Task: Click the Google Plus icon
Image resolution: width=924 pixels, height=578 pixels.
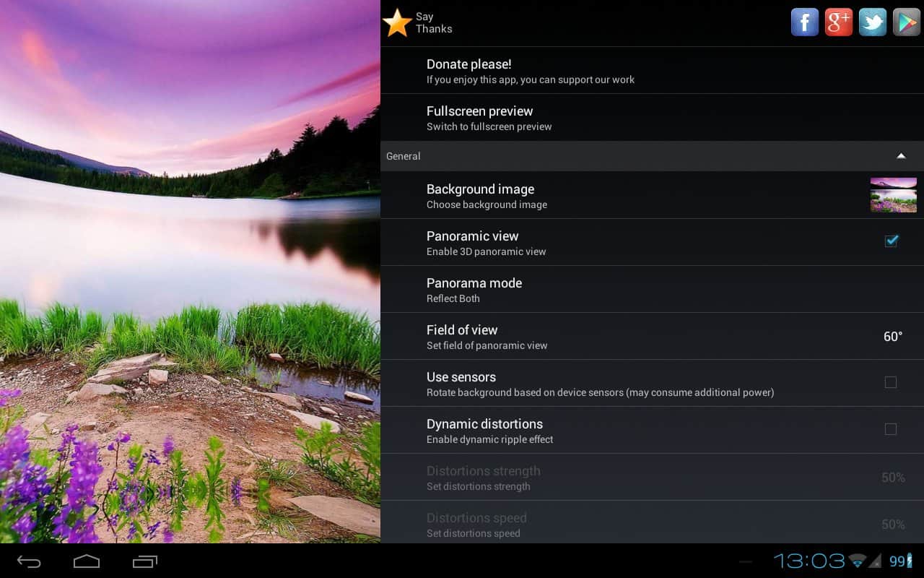Action: click(839, 22)
